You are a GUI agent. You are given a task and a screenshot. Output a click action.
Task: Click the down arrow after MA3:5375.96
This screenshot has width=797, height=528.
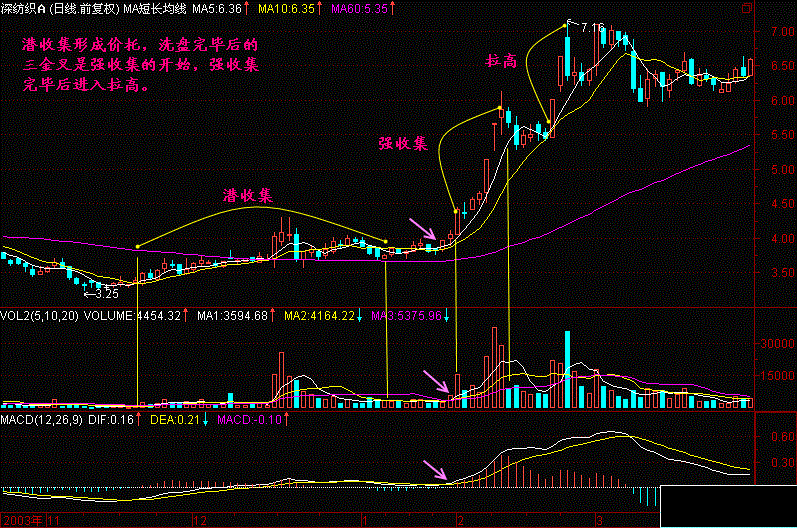[445, 316]
